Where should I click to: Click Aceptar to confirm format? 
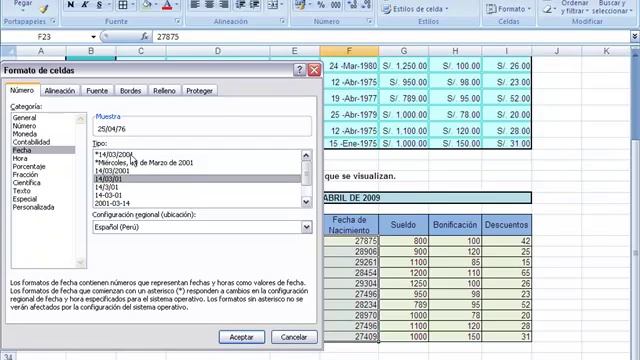[x=242, y=337]
